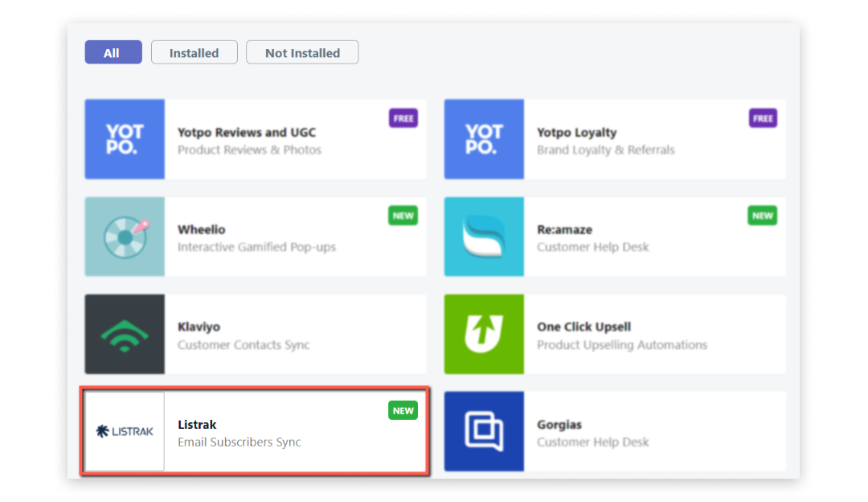Image resolution: width=868 pixels, height=502 pixels.
Task: Click the FREE badge on Yotpo Reviews
Action: pyautogui.click(x=403, y=118)
